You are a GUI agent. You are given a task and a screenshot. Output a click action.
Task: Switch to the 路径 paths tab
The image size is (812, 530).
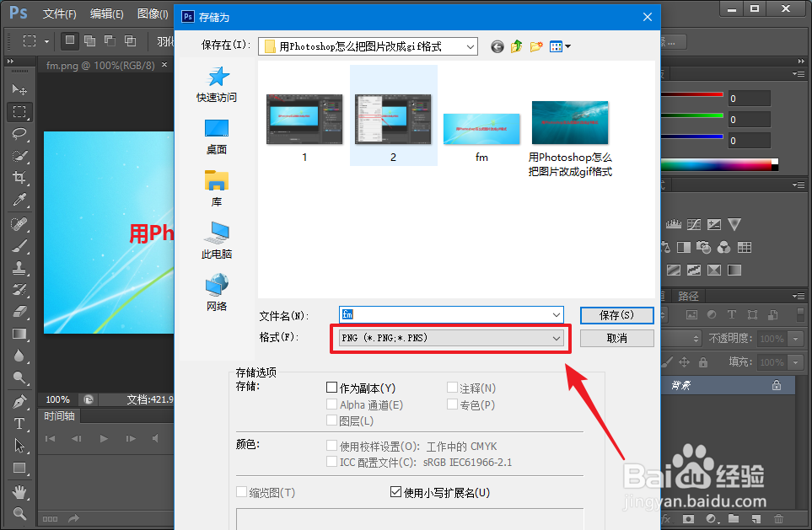click(x=688, y=296)
